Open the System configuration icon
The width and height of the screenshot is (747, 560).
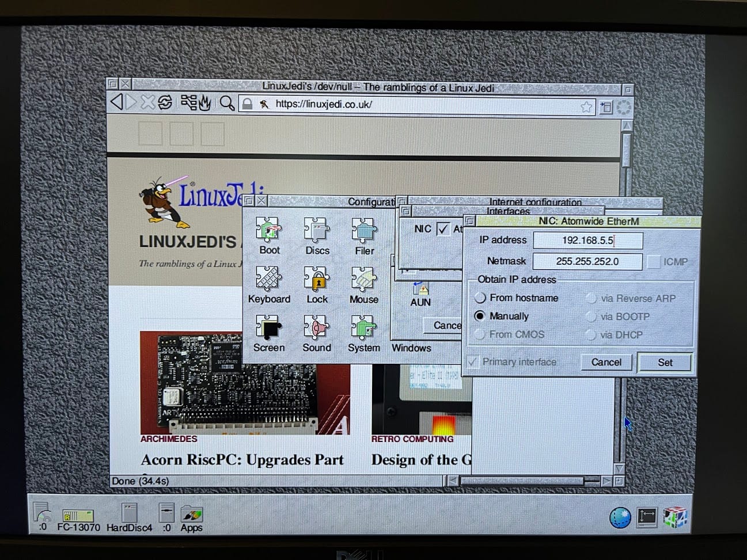point(364,329)
